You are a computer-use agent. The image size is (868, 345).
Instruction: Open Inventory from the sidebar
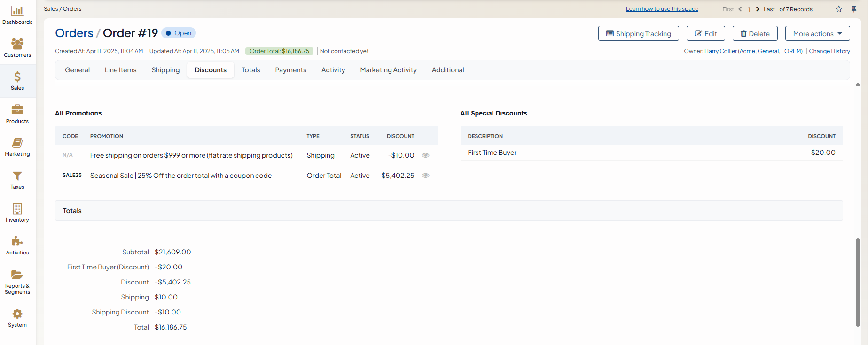coord(17,209)
